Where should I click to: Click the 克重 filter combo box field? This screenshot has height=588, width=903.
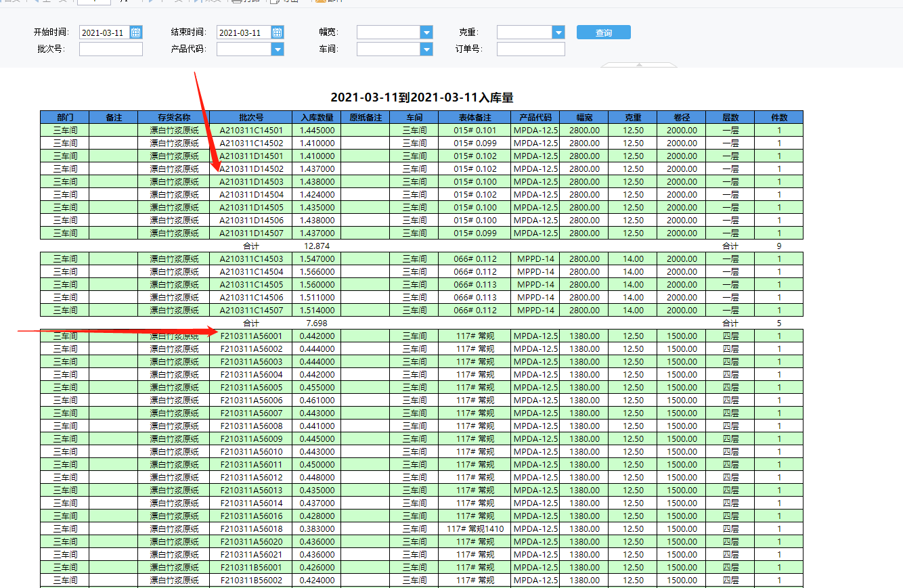(525, 32)
